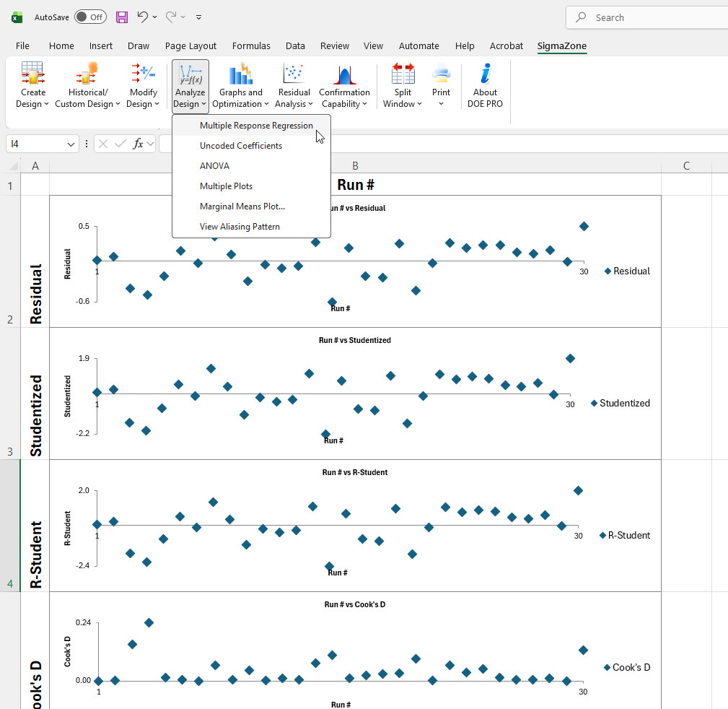The image size is (728, 709).
Task: Open the Confirmation Capability tool
Action: pyautogui.click(x=344, y=84)
